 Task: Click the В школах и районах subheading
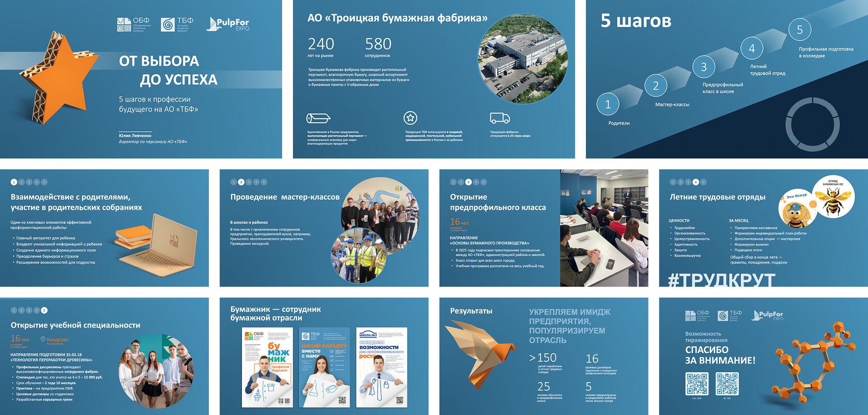(x=249, y=222)
